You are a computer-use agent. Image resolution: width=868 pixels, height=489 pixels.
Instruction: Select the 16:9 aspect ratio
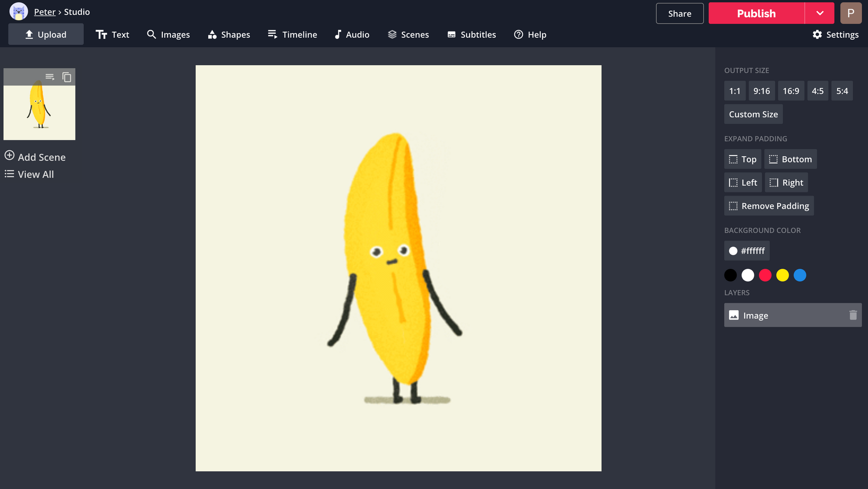pyautogui.click(x=790, y=91)
